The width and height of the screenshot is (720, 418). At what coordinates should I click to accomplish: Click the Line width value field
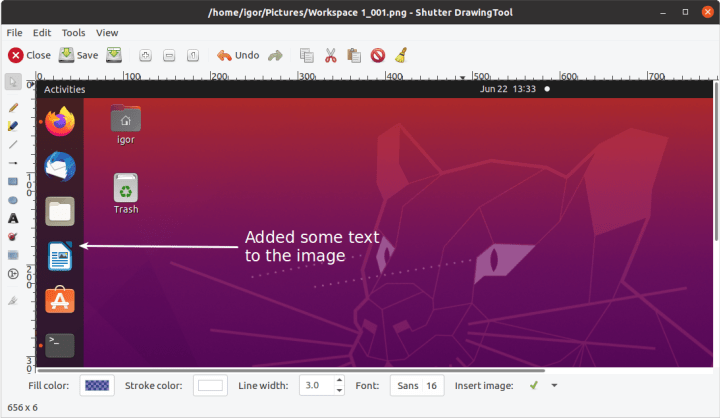(x=316, y=385)
